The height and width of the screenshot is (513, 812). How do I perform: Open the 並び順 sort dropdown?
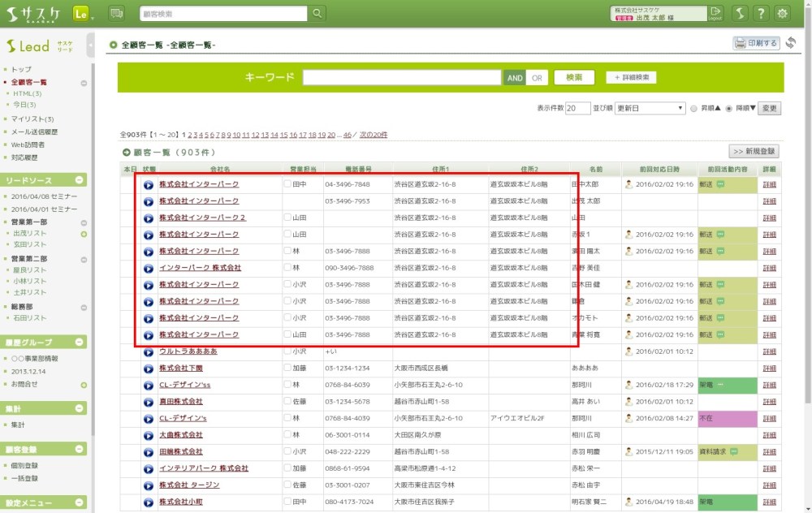pos(650,108)
